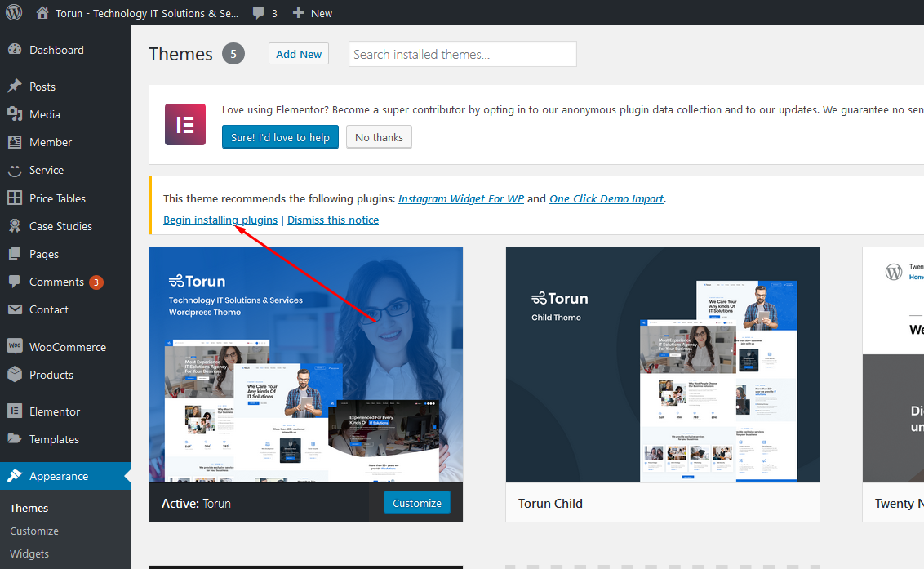Click the Add New theme button
Viewport: 924px width, 569px height.
pos(299,54)
